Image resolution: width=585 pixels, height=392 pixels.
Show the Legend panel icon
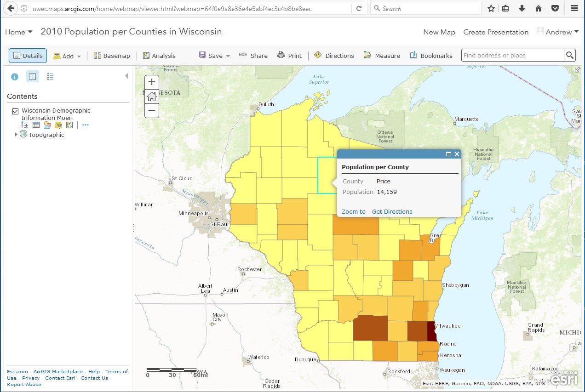tap(51, 77)
